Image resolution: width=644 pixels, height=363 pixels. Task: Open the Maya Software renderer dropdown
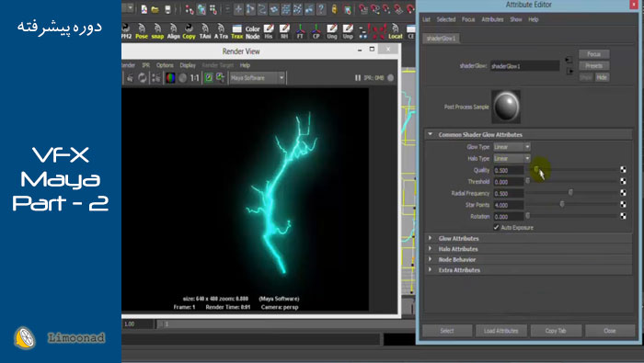[257, 77]
